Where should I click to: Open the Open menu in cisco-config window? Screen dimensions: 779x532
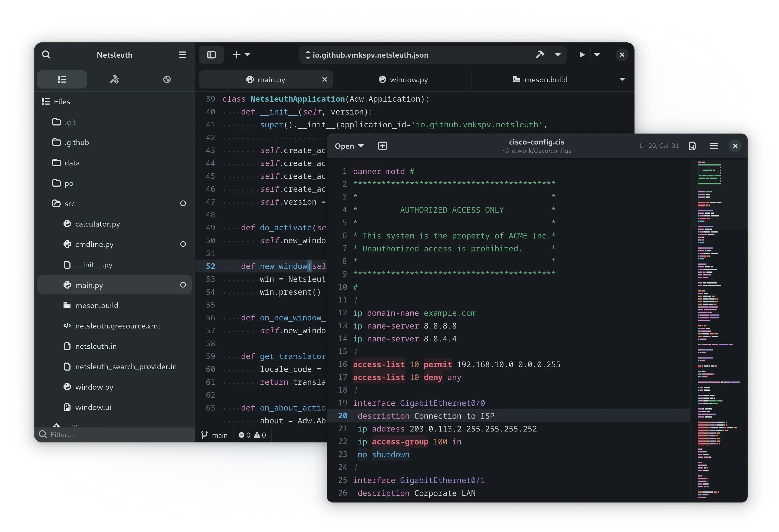[x=349, y=146]
